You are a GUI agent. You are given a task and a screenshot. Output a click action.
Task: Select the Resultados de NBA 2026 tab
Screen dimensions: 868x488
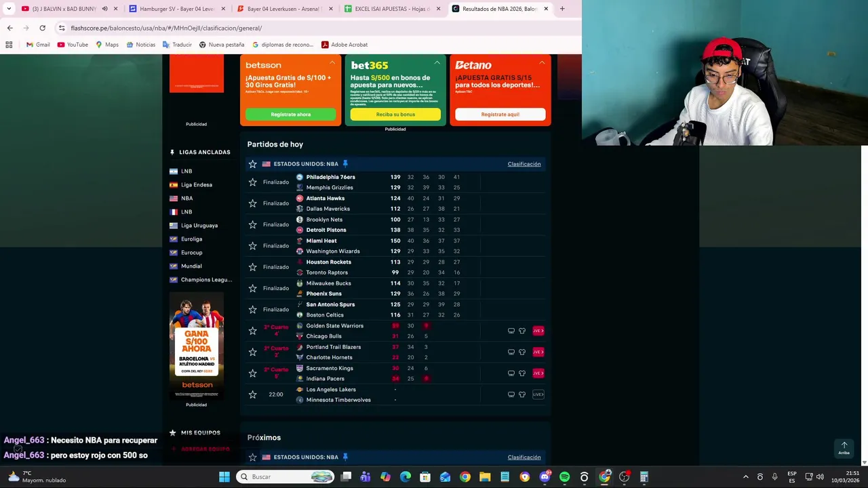500,9
